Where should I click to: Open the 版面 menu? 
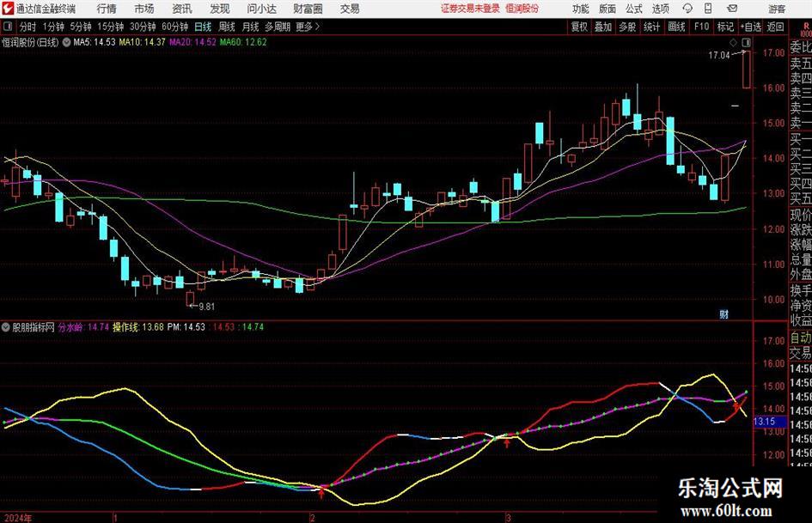607,9
